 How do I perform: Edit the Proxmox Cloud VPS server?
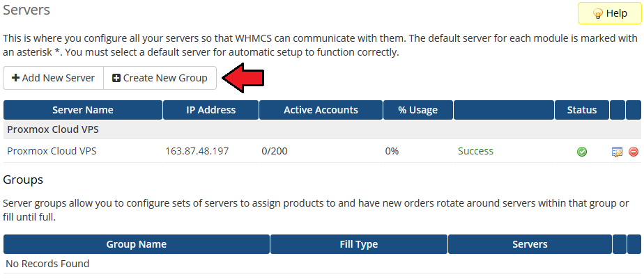pyautogui.click(x=617, y=152)
